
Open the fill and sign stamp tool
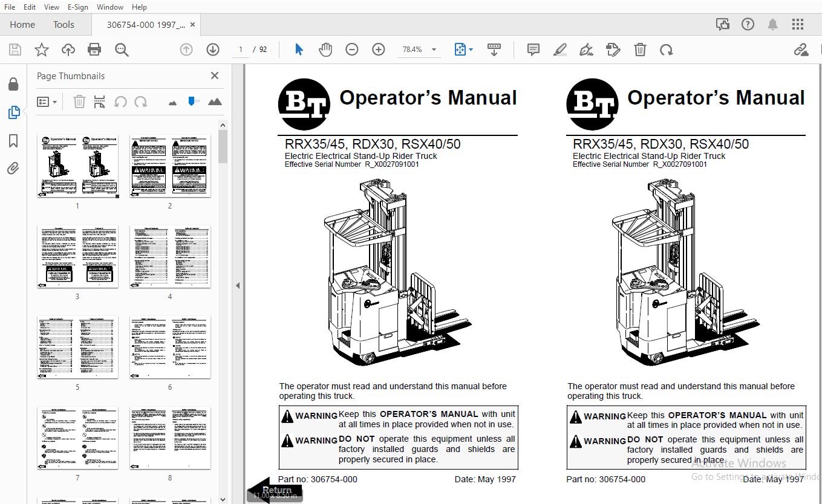613,50
